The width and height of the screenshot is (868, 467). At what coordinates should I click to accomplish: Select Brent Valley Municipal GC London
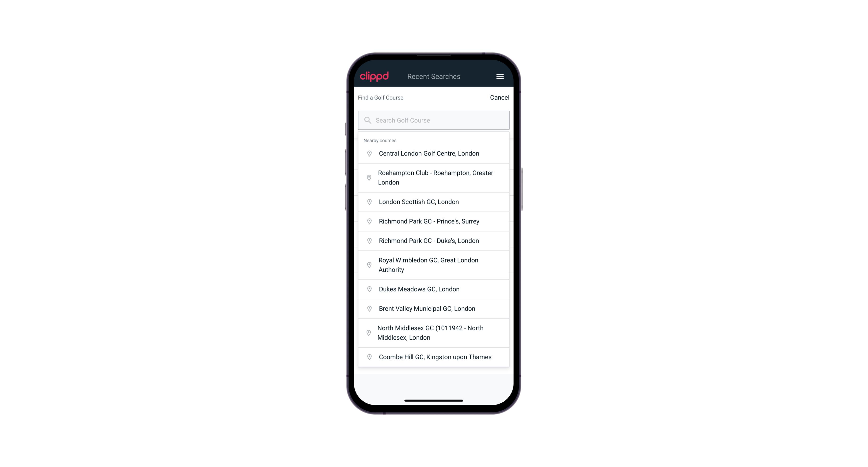coord(434,308)
